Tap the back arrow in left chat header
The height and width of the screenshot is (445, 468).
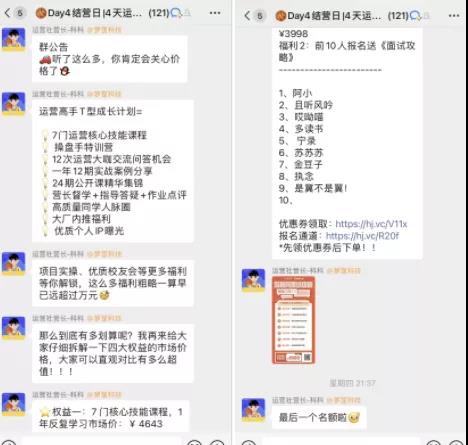click(x=7, y=13)
